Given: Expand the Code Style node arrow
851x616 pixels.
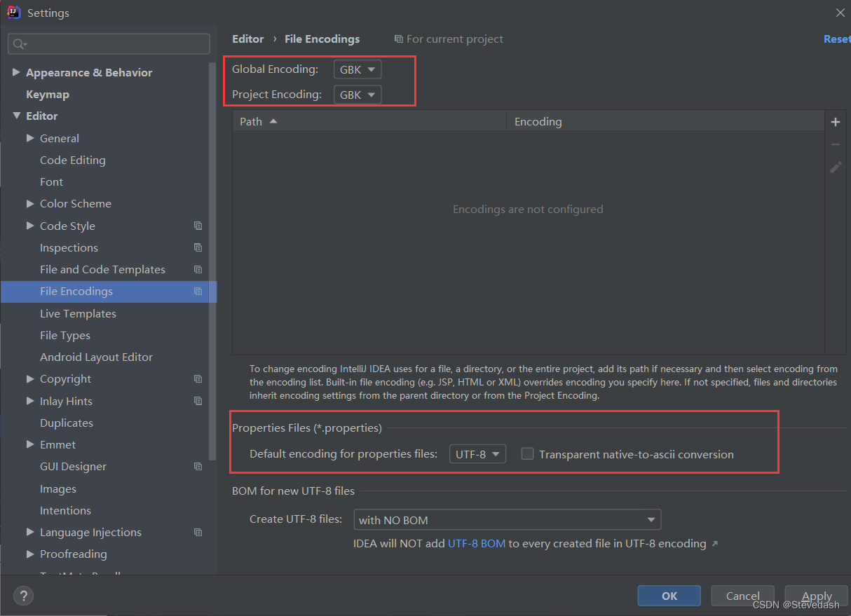Looking at the screenshot, I should [30, 226].
